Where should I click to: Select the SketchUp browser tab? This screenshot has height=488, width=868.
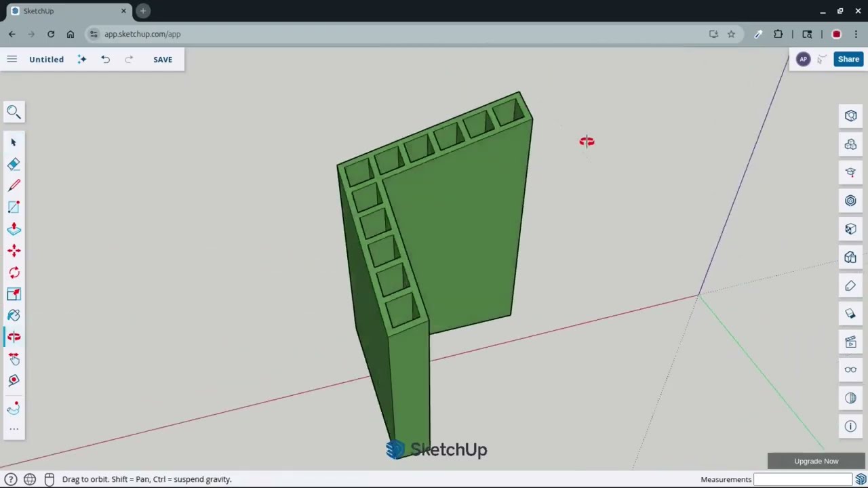68,11
